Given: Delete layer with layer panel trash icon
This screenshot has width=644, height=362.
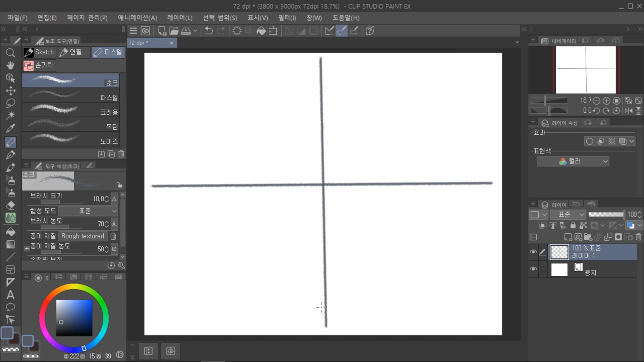Looking at the screenshot, I should (638, 237).
